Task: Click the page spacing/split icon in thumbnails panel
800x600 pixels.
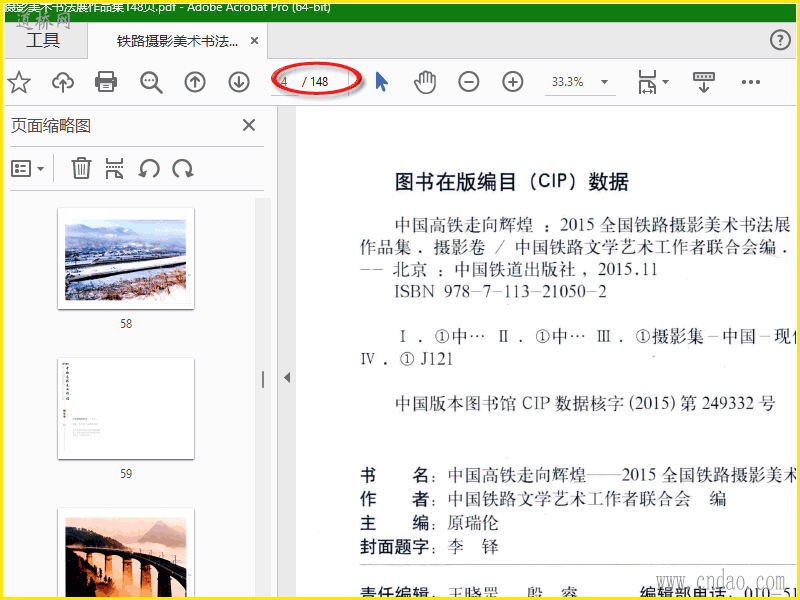Action: point(114,168)
